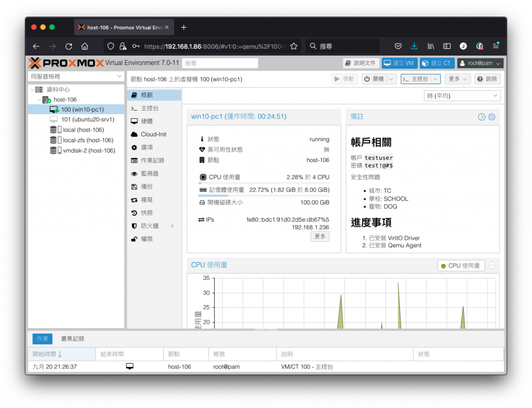Select local (host-106) storage
This screenshot has height=408, width=532.
click(76, 130)
